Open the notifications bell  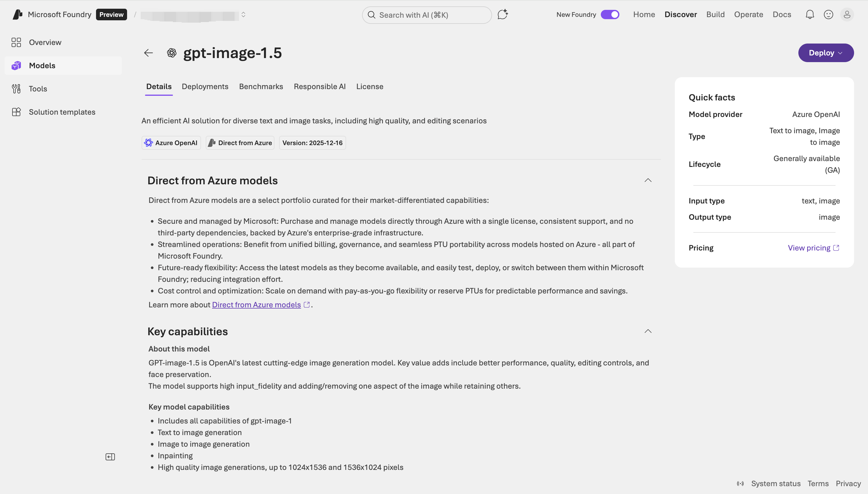pos(810,15)
